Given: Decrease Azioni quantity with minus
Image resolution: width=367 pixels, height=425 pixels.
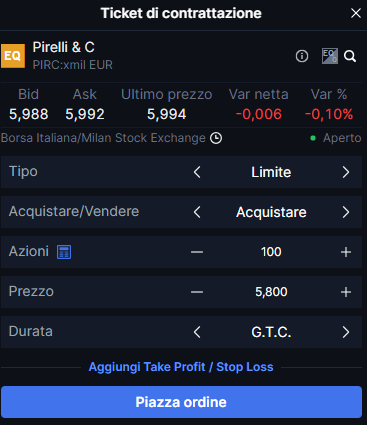Looking at the screenshot, I should pyautogui.click(x=197, y=252).
